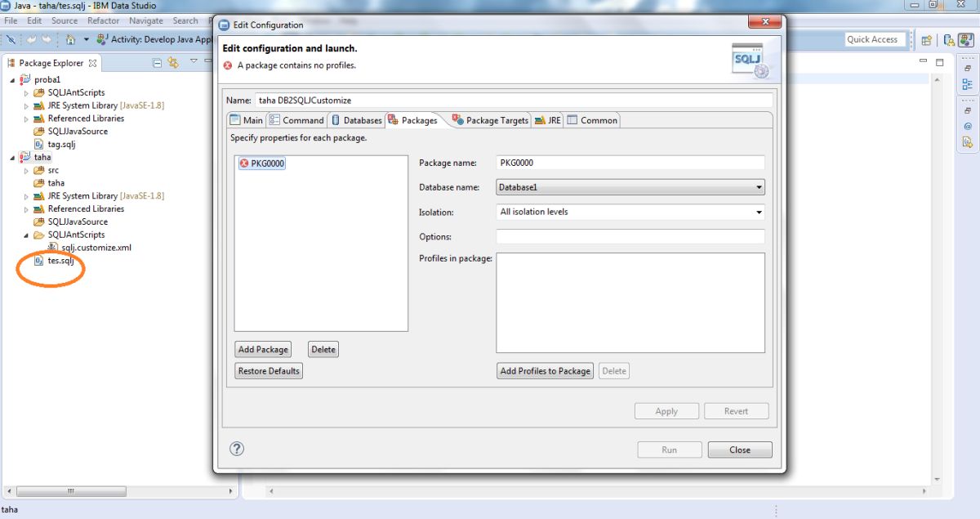
Task: Open the Database name dropdown
Action: point(630,187)
